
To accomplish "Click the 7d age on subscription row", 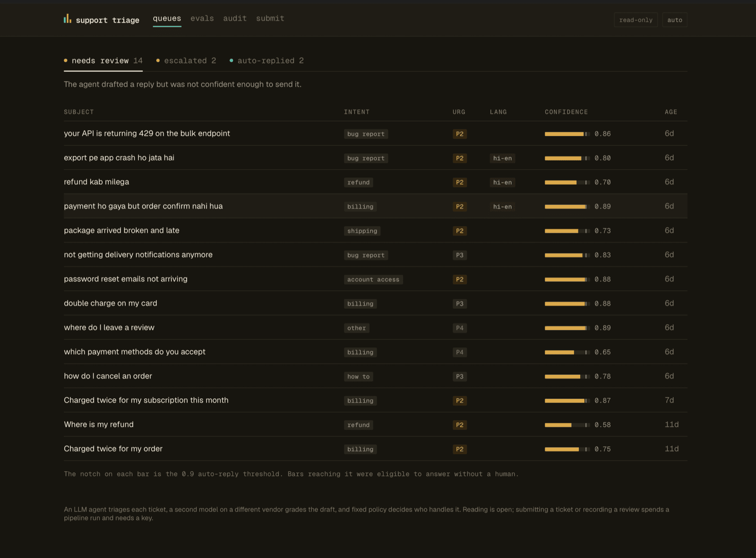I will click(x=670, y=400).
